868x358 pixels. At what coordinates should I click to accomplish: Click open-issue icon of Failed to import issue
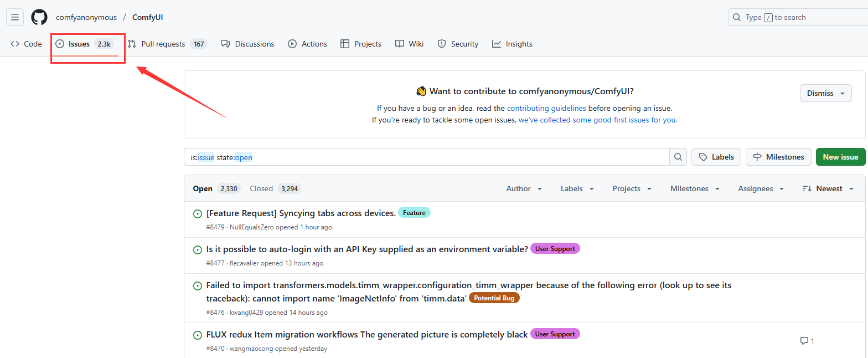tap(197, 286)
